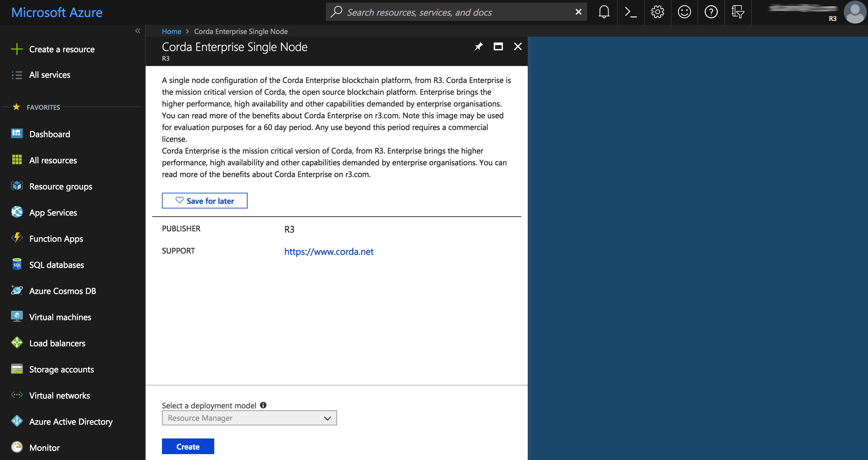
Task: Open Create a resource menu item
Action: coord(62,49)
